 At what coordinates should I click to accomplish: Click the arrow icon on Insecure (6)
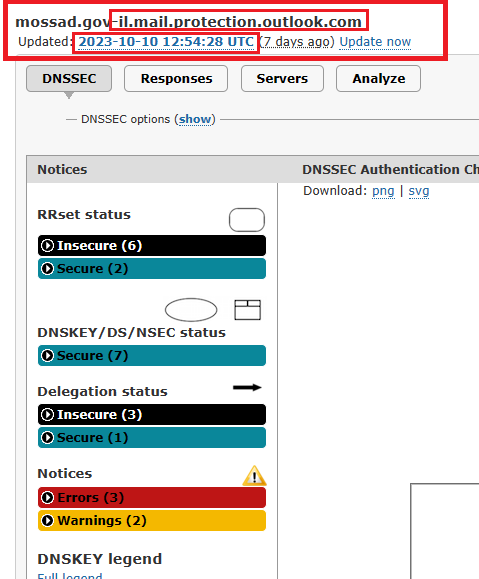click(x=47, y=246)
